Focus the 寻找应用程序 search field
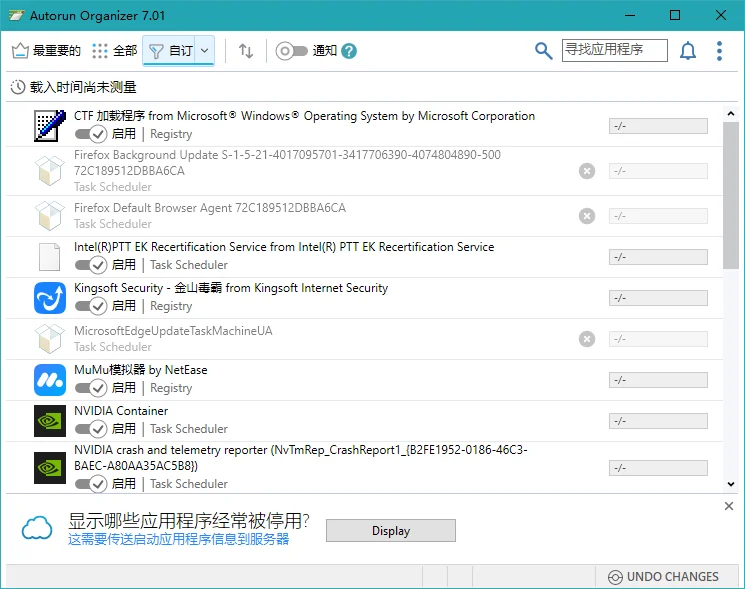The height and width of the screenshot is (589, 745). [614, 50]
